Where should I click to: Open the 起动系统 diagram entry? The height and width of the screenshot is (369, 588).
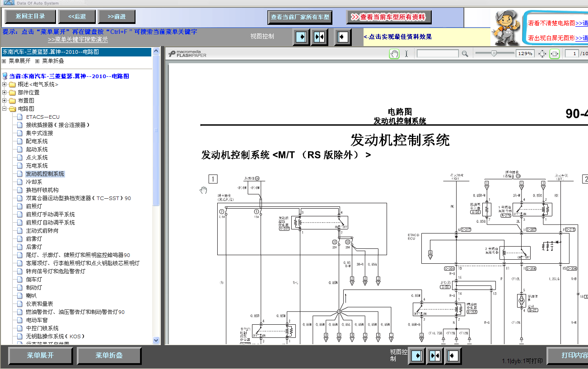[x=37, y=149]
